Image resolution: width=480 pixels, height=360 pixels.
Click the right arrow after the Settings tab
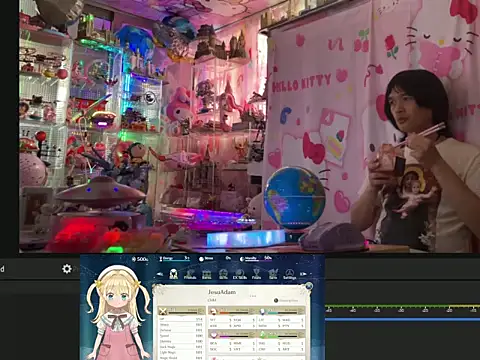pyautogui.click(x=303, y=274)
